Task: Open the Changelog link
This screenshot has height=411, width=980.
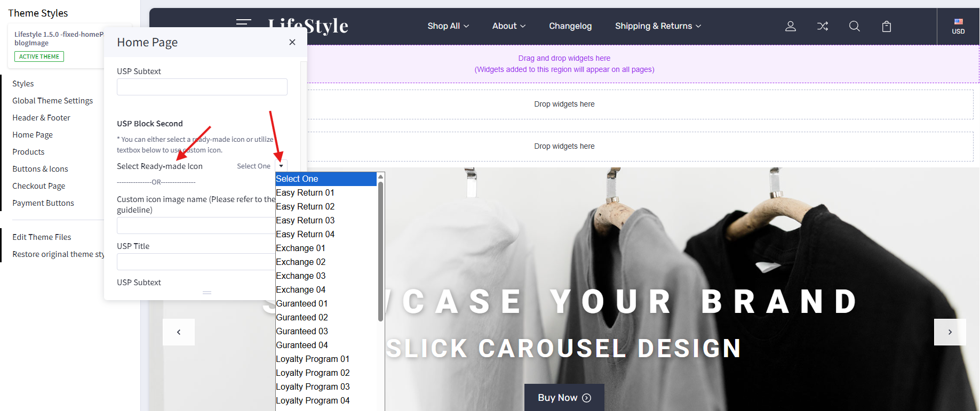Action: click(570, 26)
